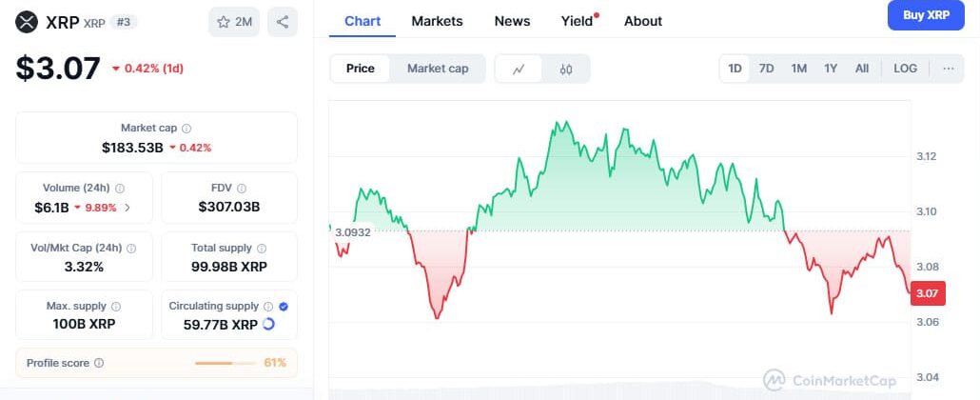
Task: Switch to candlestick chart view icon
Action: (x=566, y=69)
